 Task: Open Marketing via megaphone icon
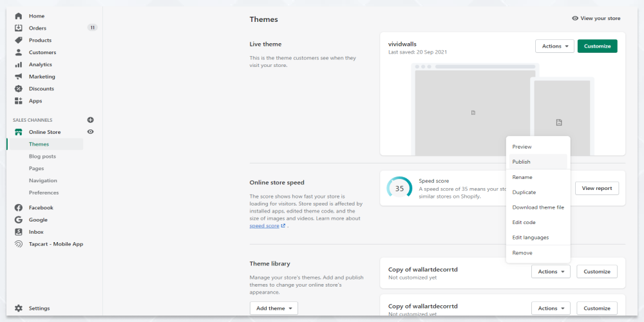point(19,77)
